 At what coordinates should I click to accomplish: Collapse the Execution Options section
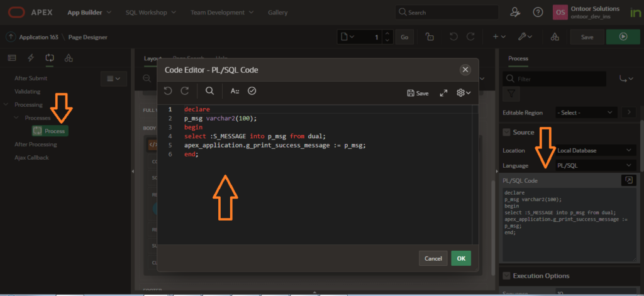click(x=506, y=276)
